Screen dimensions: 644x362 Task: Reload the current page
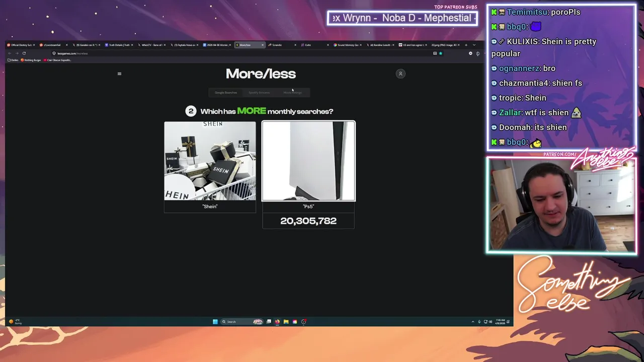pos(24,53)
